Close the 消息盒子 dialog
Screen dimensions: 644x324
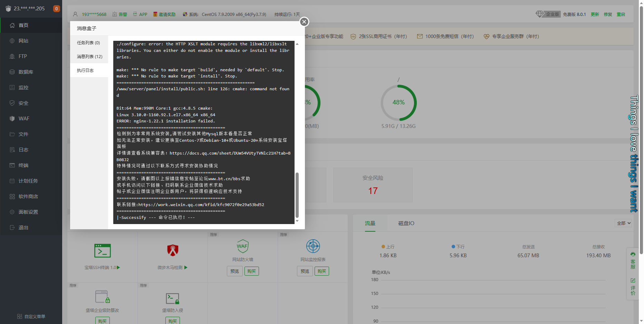pos(304,22)
